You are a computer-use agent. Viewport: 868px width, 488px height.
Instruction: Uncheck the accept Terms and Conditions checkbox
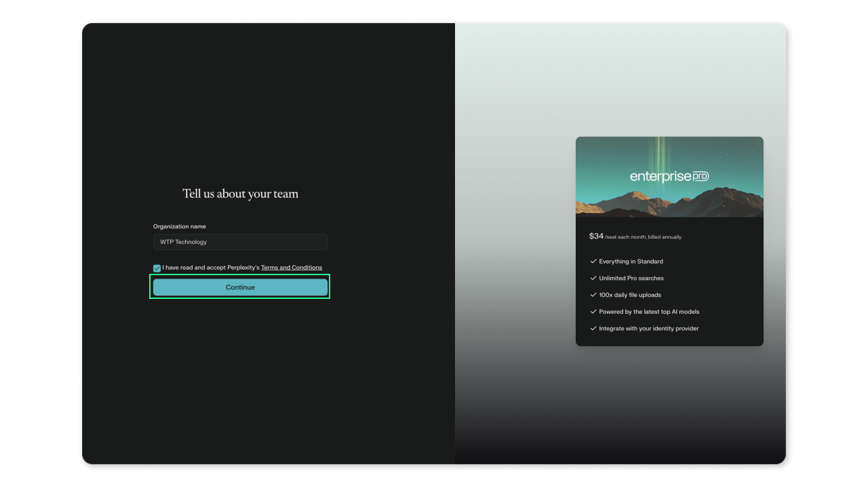(157, 268)
